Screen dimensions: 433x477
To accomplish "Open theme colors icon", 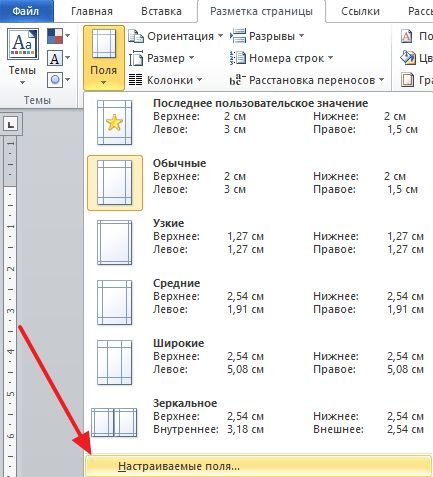I will tap(55, 36).
